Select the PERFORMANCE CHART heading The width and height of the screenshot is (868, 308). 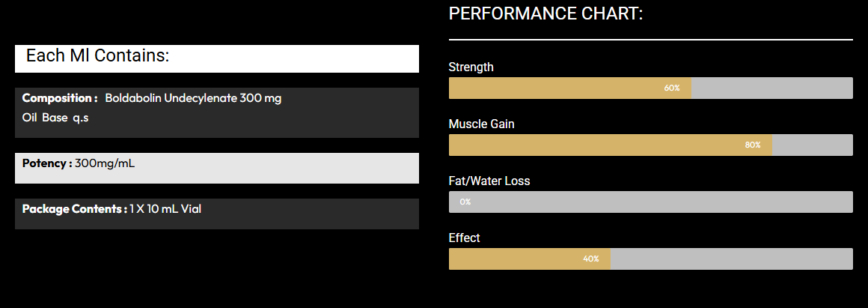pos(545,13)
